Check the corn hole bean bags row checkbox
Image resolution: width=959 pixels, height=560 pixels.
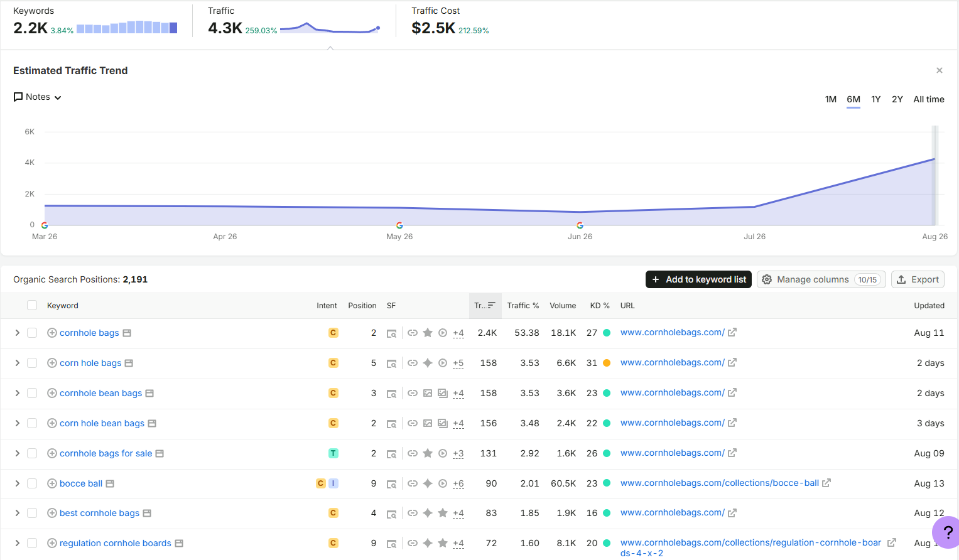(32, 423)
